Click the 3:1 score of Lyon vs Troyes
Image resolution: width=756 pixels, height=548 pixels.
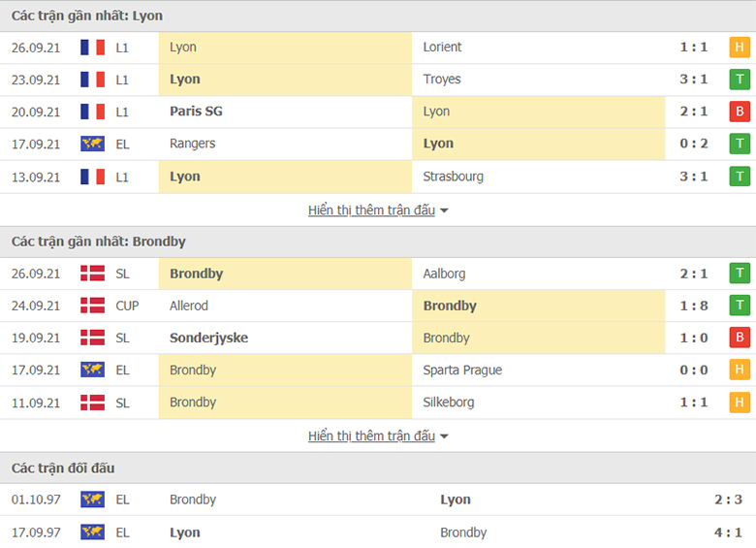tap(694, 80)
